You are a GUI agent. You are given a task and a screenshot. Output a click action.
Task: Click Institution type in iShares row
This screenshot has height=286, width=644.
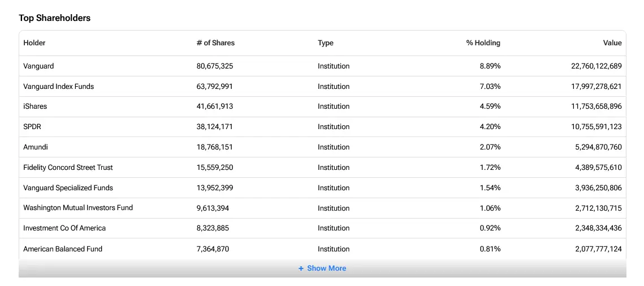point(334,106)
